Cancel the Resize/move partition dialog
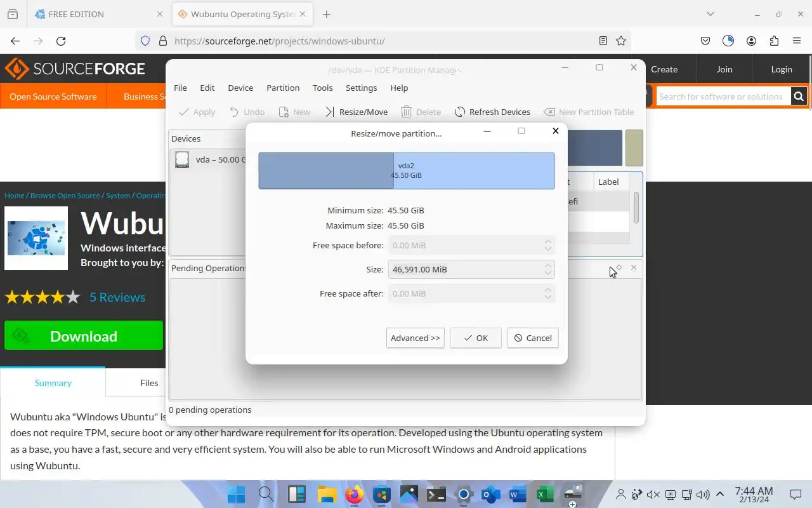This screenshot has height=508, width=812. tap(533, 338)
